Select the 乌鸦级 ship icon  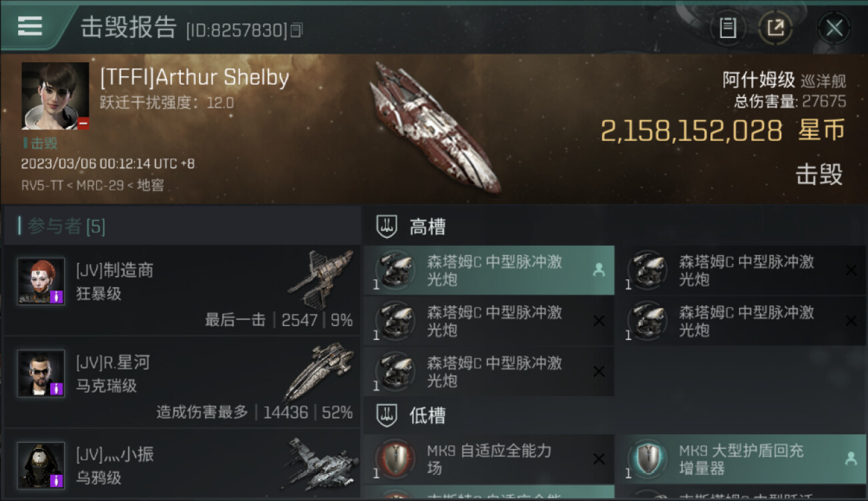point(319,464)
